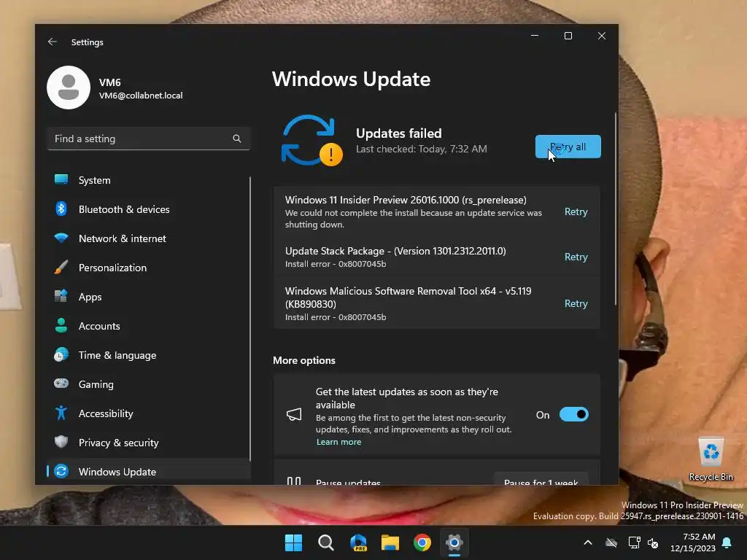Turn off Get the latest updates toggle
The width and height of the screenshot is (747, 560).
point(573,414)
